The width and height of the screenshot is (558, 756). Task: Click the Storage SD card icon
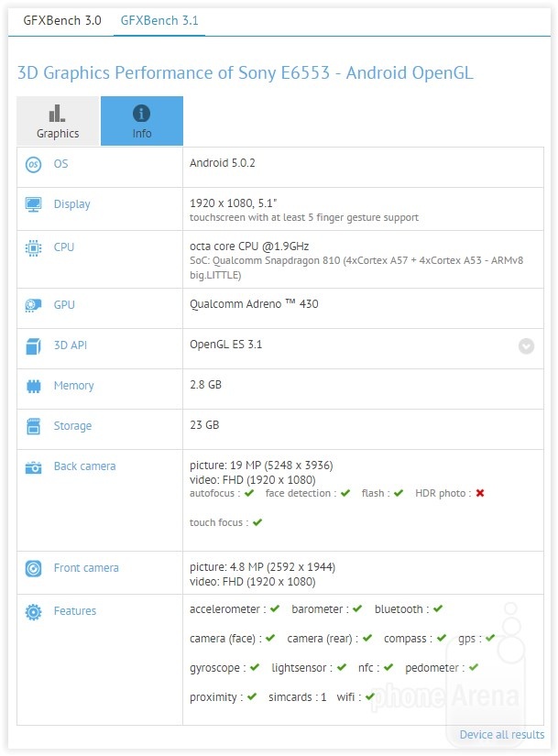[x=33, y=426]
